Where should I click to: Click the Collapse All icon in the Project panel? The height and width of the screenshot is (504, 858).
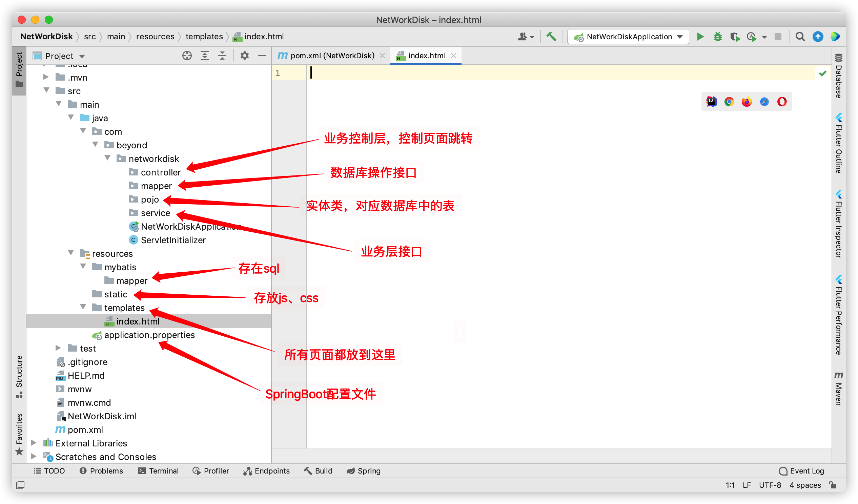[x=222, y=56]
